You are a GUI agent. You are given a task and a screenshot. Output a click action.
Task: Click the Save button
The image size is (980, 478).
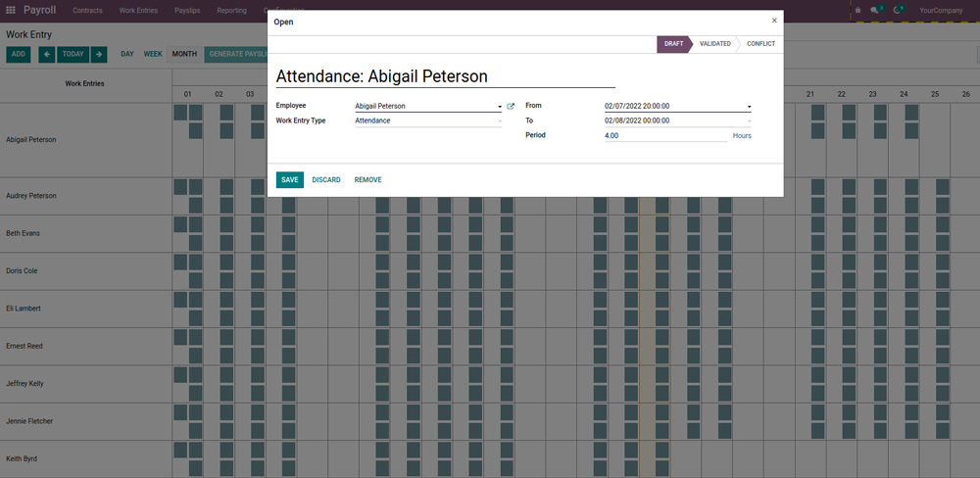click(289, 180)
